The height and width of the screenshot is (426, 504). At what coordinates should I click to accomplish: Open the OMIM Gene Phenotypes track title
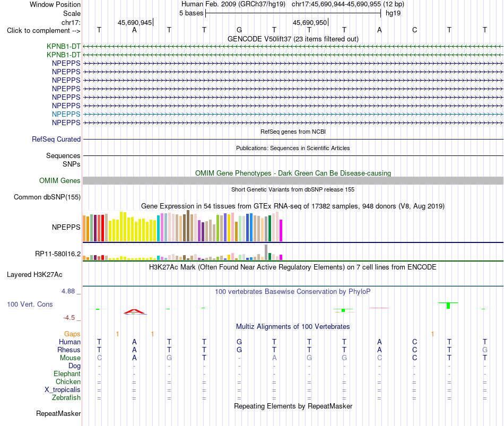pos(293,173)
